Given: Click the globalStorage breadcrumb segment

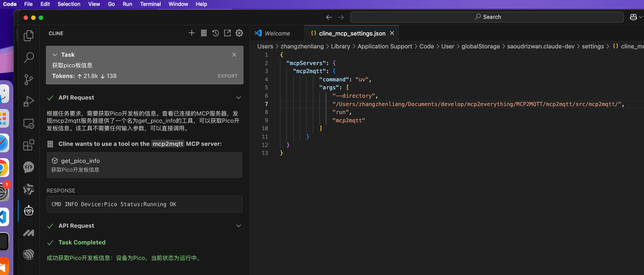Looking at the screenshot, I should (481, 47).
